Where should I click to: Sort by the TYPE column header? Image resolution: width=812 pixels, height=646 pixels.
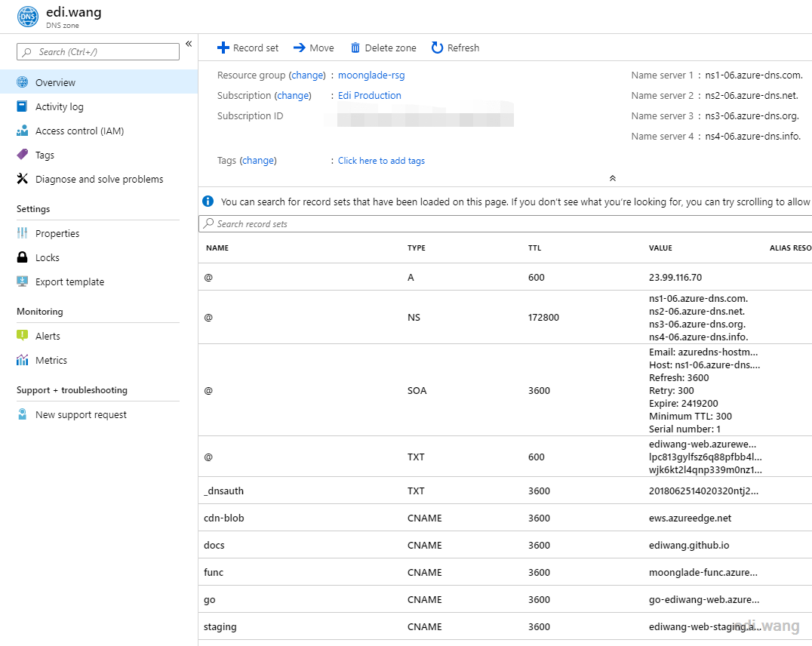(x=417, y=248)
